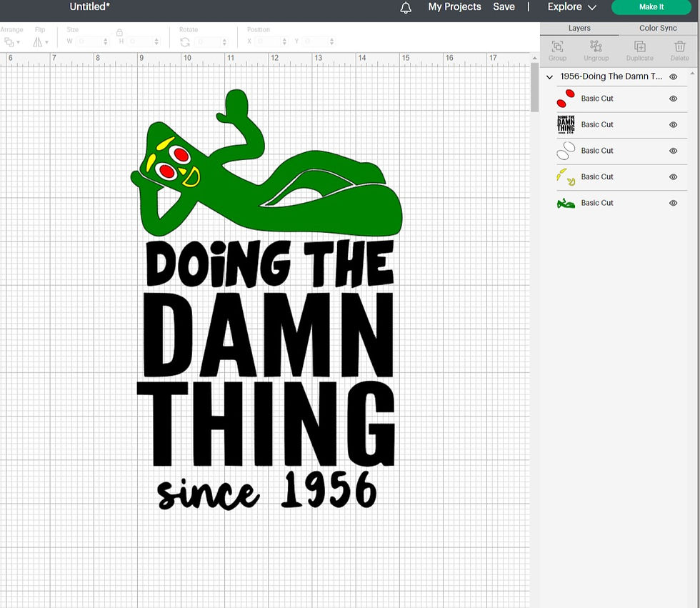Click the Rotate value stepper arrows
Screen dimensions: 700x608
224,41
